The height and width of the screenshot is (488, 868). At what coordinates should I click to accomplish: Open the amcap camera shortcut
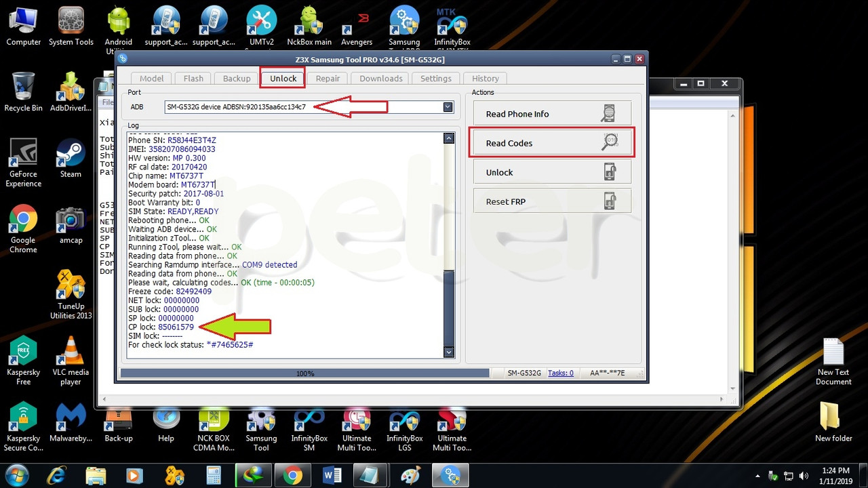point(71,224)
